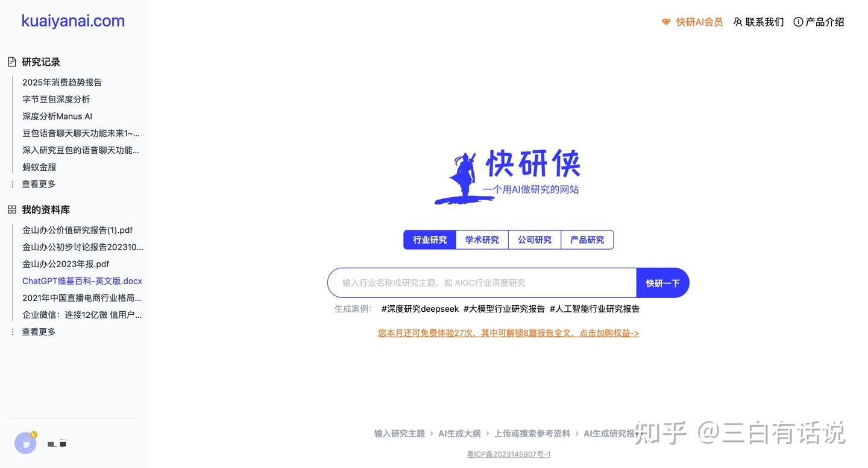Click the 粤ICP备2023145907号-1 footer link

point(509,454)
